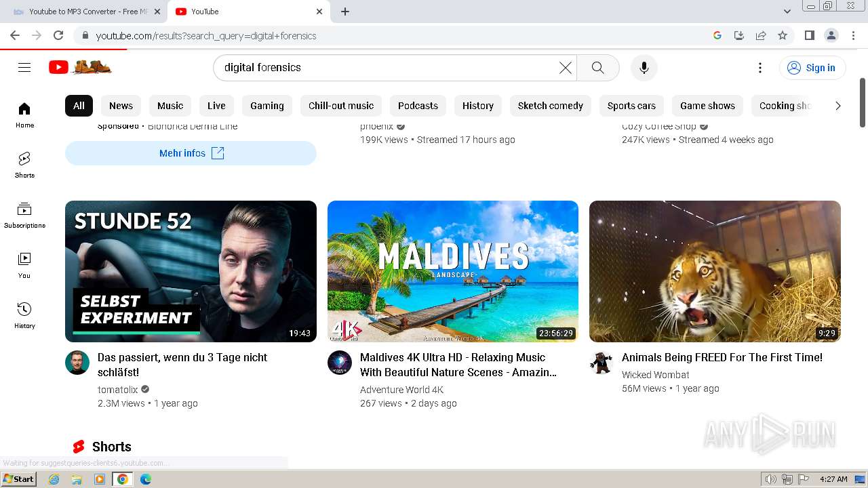This screenshot has width=868, height=488.
Task: Open Das passiert, wenn du 3 Tage video title
Action: [x=182, y=365]
